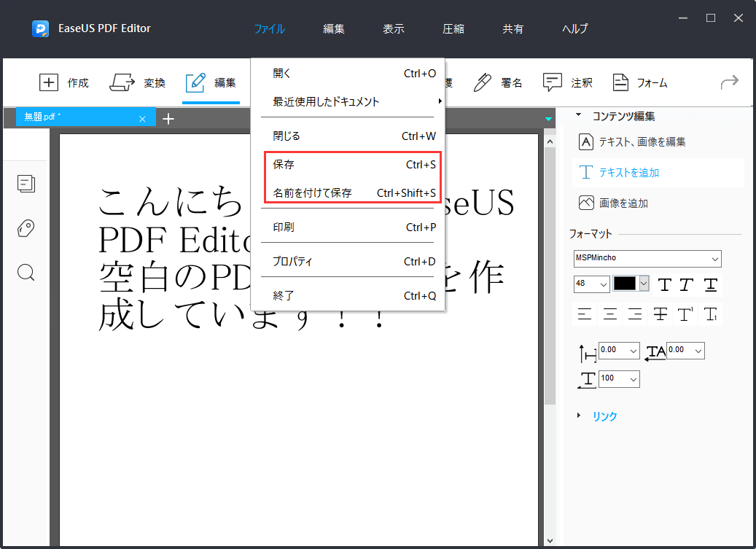Toggle underline text formatting
The height and width of the screenshot is (549, 756).
[x=709, y=284]
